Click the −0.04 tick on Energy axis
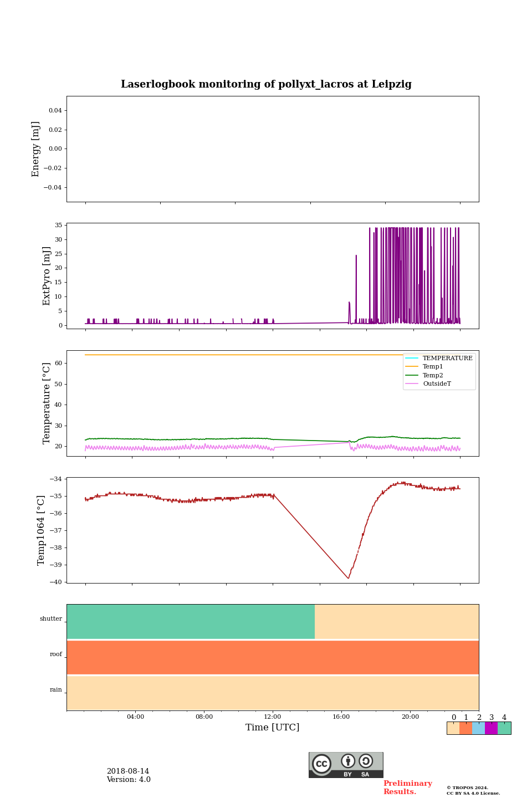 coord(53,187)
